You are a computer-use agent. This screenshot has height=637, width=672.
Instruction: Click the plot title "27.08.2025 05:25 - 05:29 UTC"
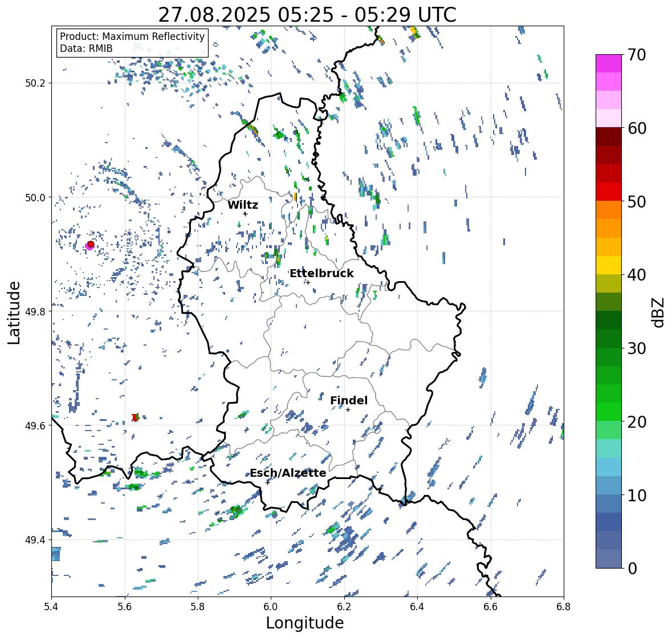(x=307, y=15)
